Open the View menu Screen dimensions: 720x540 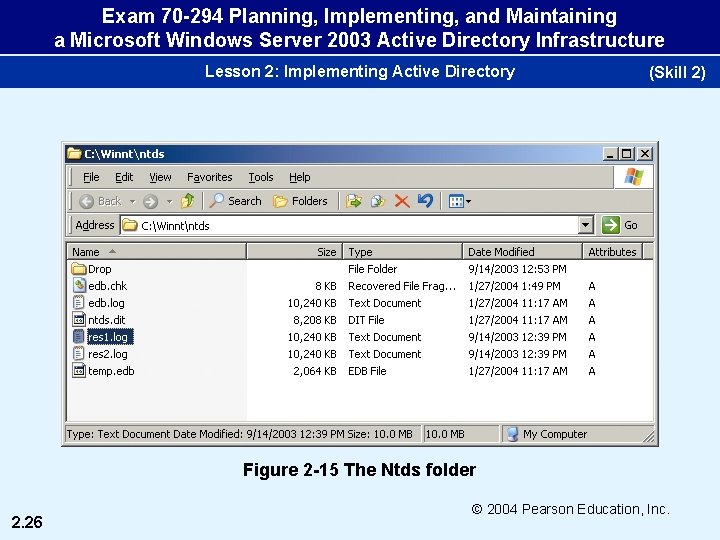point(160,177)
